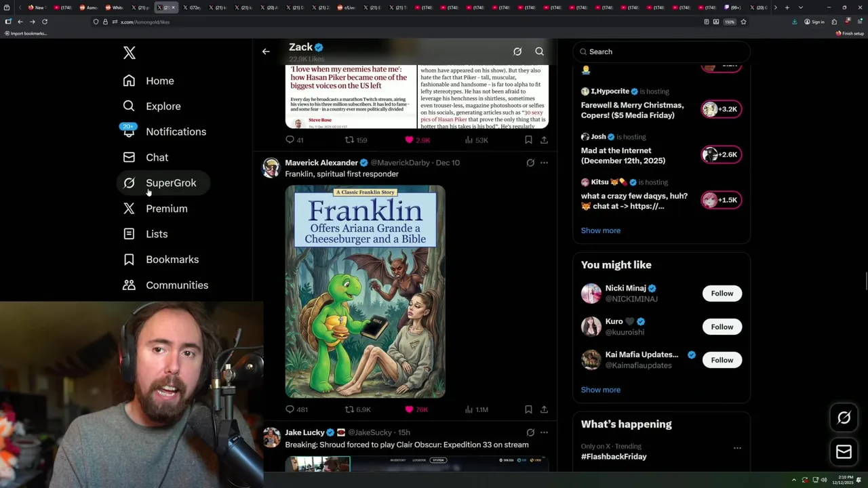Click search icon in Zack profile header
868x488 pixels.
[x=539, y=52]
